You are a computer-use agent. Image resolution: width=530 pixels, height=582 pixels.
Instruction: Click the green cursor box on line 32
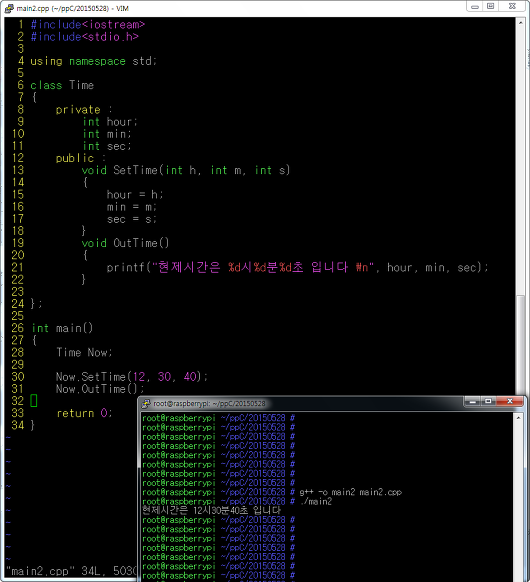34,401
